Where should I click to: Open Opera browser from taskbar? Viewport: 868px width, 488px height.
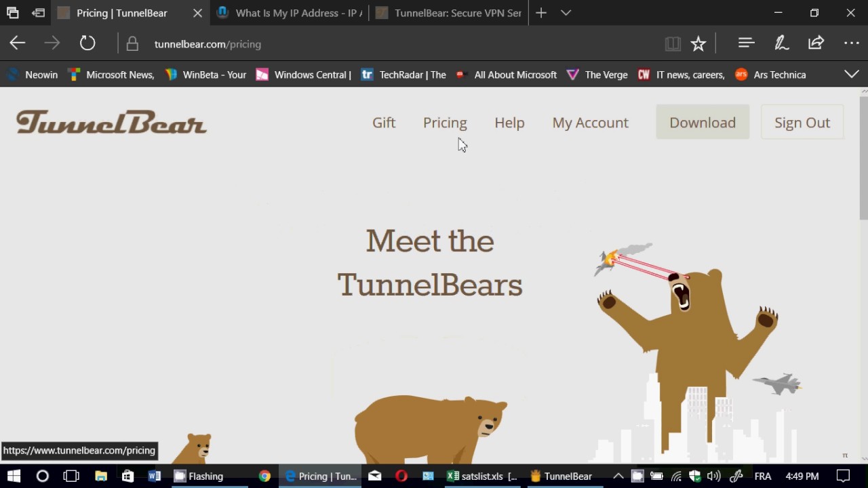click(x=401, y=476)
